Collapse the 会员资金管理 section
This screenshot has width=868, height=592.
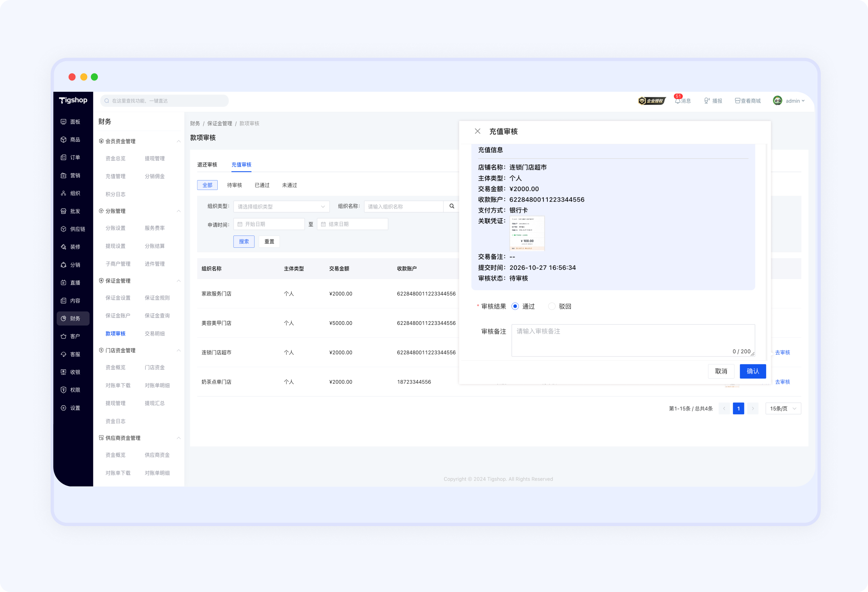click(179, 141)
